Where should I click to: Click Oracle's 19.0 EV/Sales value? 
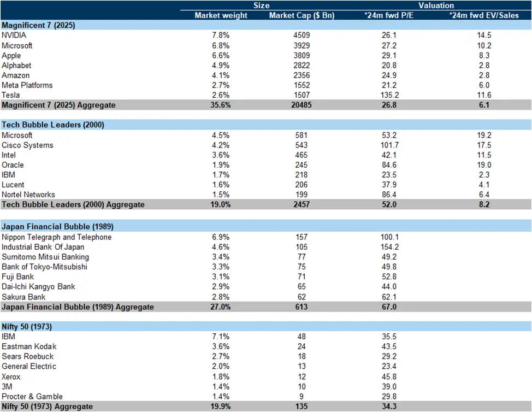point(484,165)
